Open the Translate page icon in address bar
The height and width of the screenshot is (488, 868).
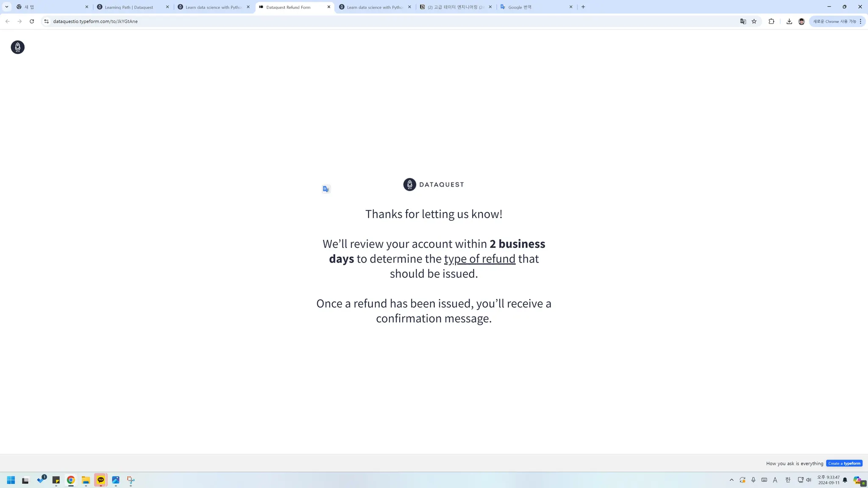click(x=743, y=21)
